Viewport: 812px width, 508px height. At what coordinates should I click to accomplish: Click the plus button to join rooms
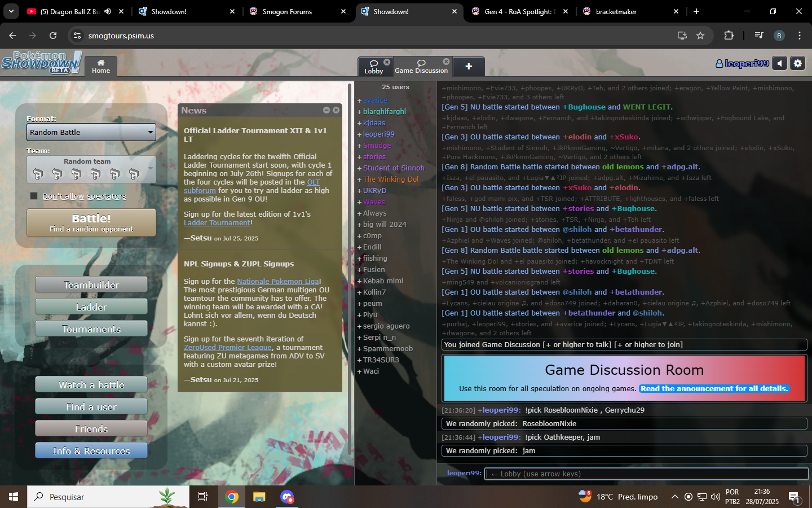[469, 67]
